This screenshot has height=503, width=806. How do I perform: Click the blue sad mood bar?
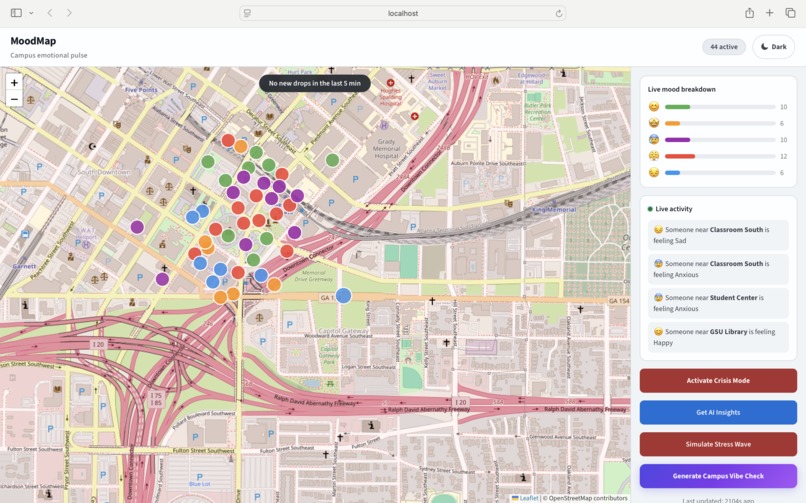(672, 173)
